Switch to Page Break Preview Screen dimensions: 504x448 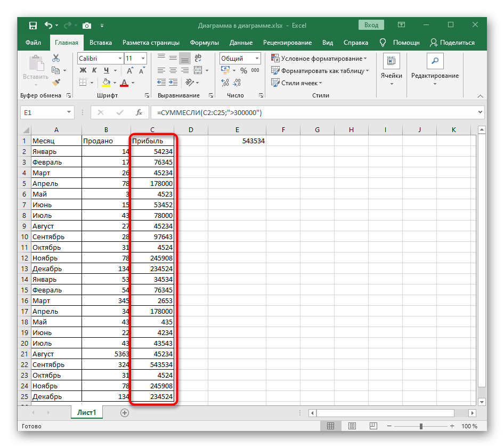point(373,426)
